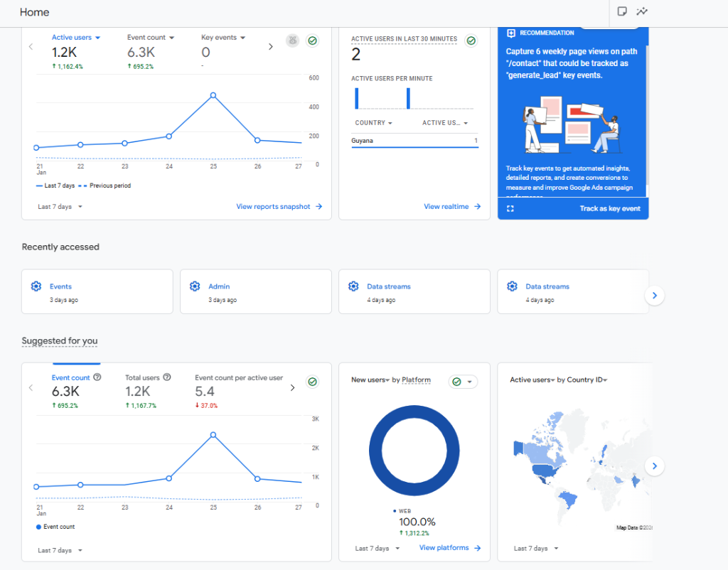This screenshot has height=570, width=728.
Task: Open Last 7 days dropdown on overview card
Action: click(x=60, y=207)
